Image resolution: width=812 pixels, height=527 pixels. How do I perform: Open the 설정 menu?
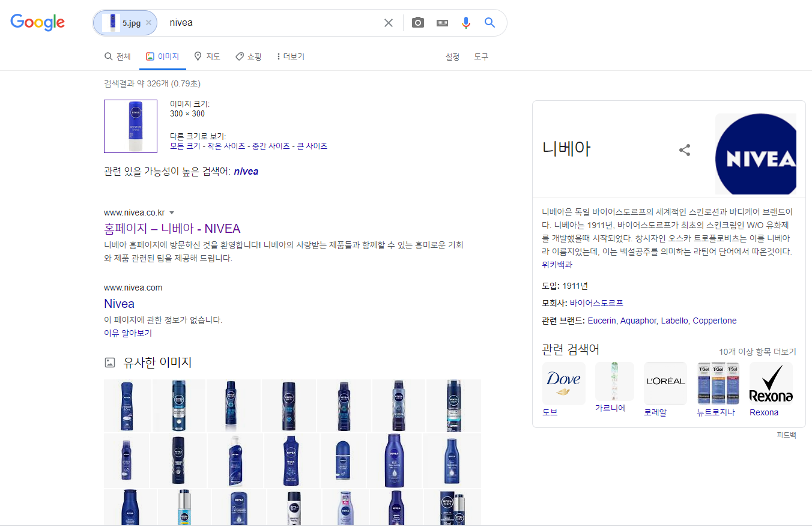pyautogui.click(x=452, y=56)
